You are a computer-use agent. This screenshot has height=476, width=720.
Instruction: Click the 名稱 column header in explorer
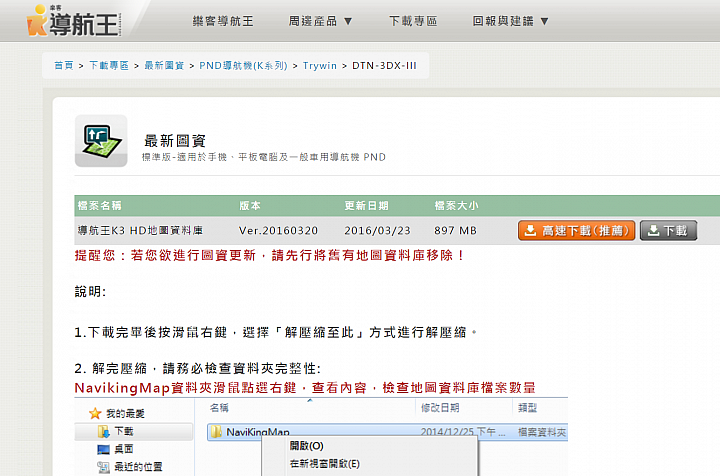coord(219,408)
